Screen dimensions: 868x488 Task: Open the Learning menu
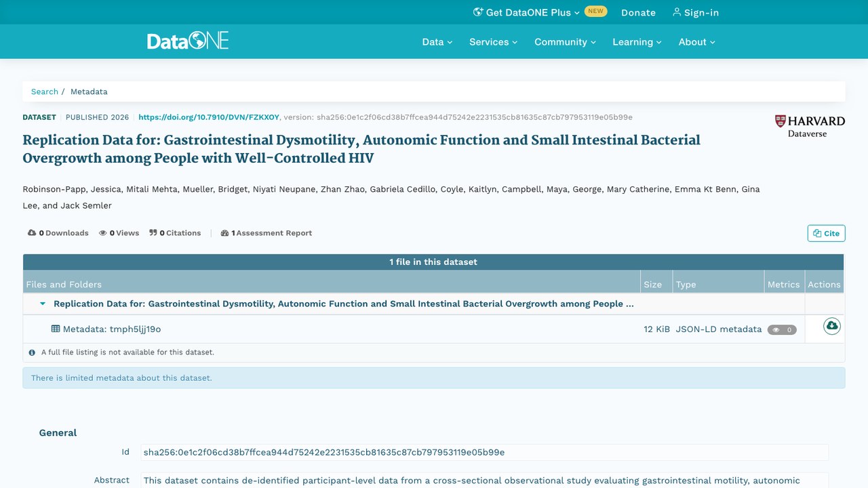(x=637, y=42)
